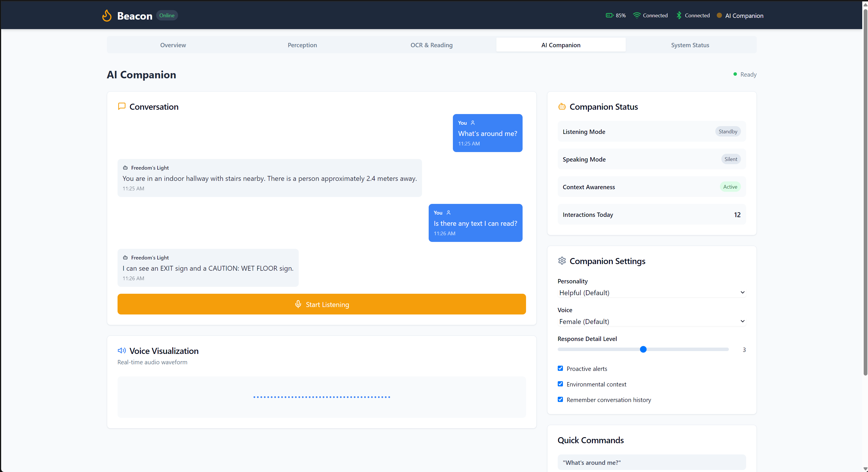
Task: Click the green Ready status dot
Action: click(735, 74)
